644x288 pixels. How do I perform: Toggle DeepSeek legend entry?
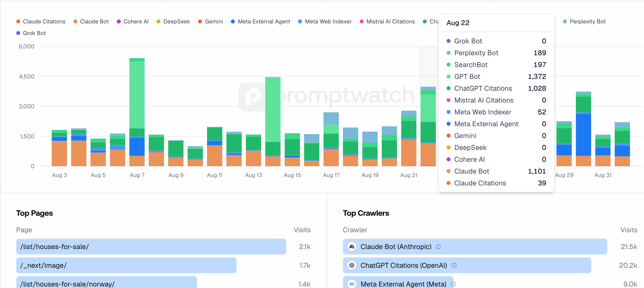(x=173, y=21)
